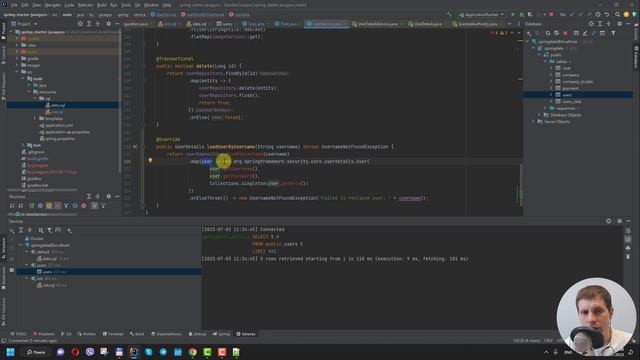Click the Expand All icon in the Services toolbar

coord(20,230)
